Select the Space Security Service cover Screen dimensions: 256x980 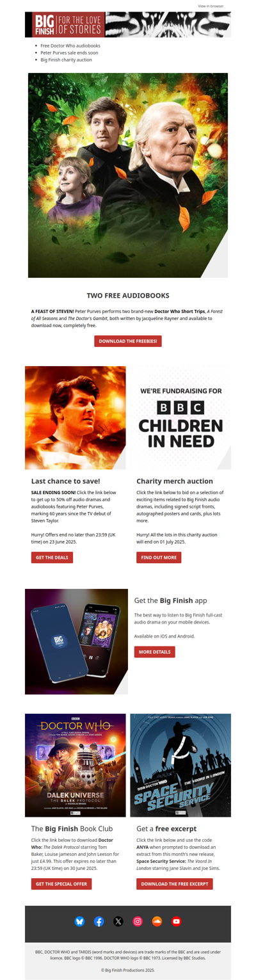click(x=180, y=766)
